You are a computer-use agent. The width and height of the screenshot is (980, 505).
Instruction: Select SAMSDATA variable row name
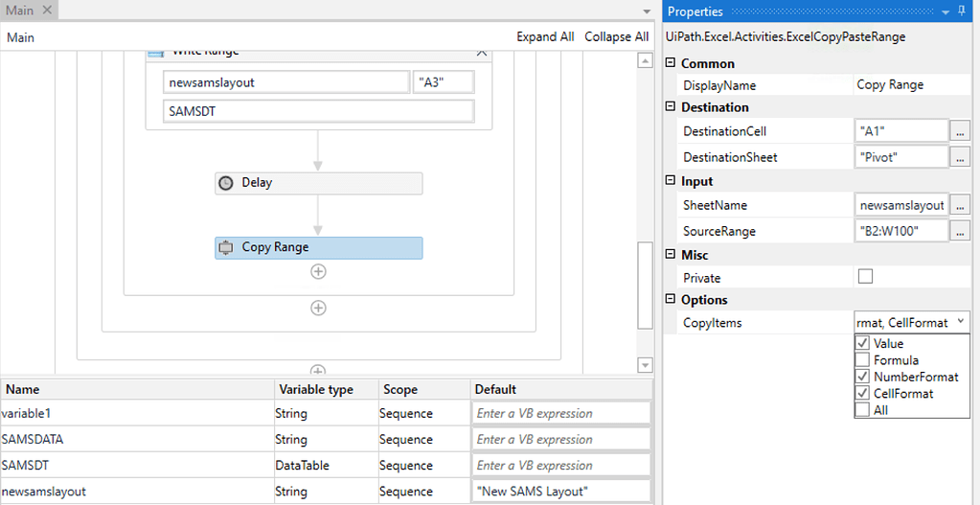(x=33, y=440)
